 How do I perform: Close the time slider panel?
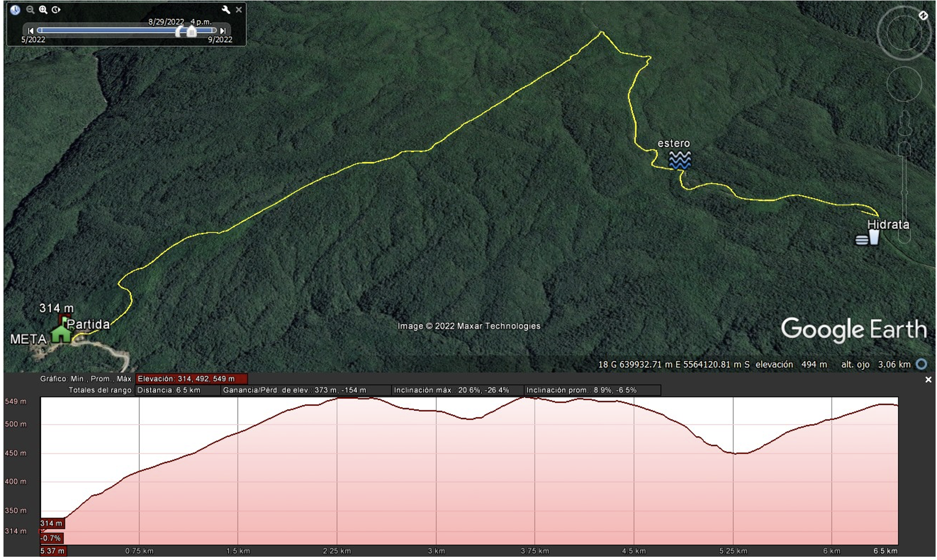pyautogui.click(x=239, y=9)
